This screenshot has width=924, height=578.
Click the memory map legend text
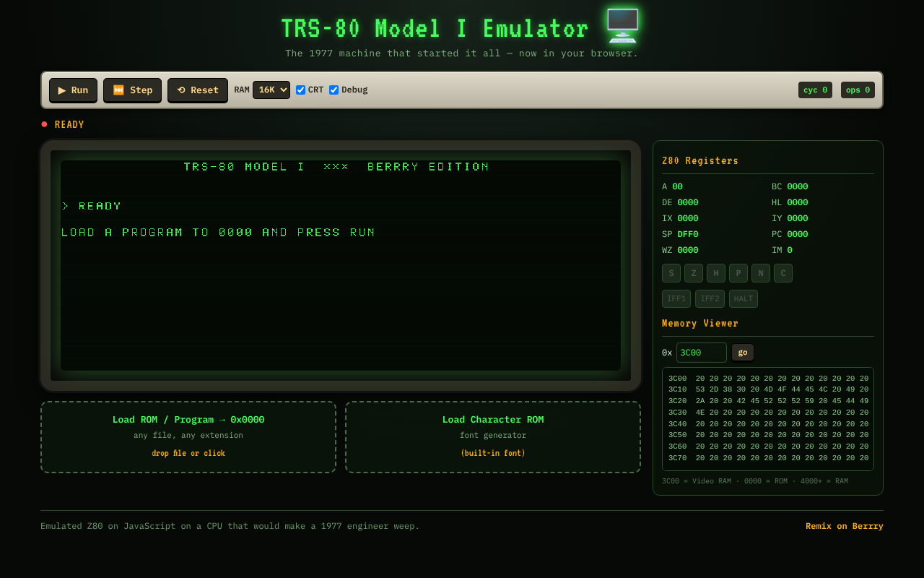pos(755,481)
